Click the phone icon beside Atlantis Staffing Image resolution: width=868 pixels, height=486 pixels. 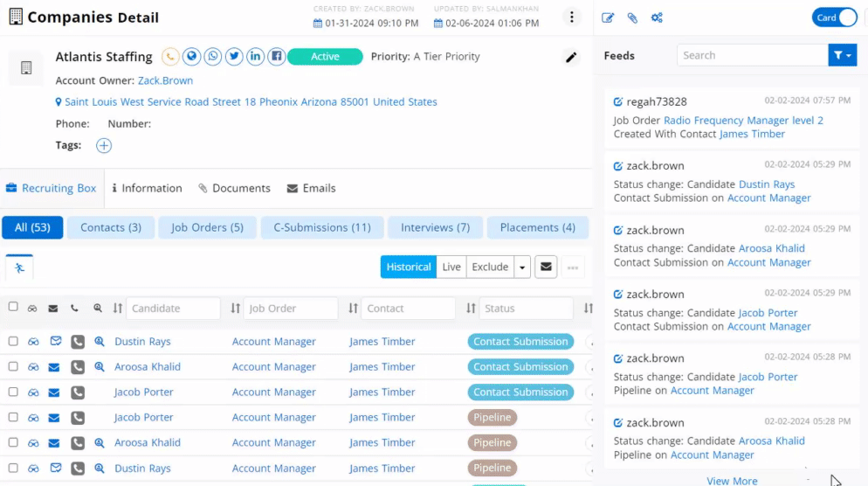[x=170, y=57]
